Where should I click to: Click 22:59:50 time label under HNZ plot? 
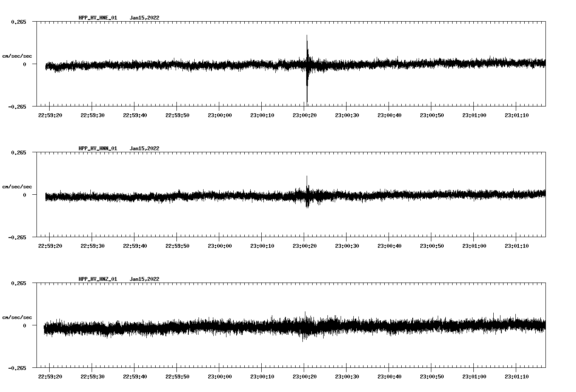pos(177,377)
